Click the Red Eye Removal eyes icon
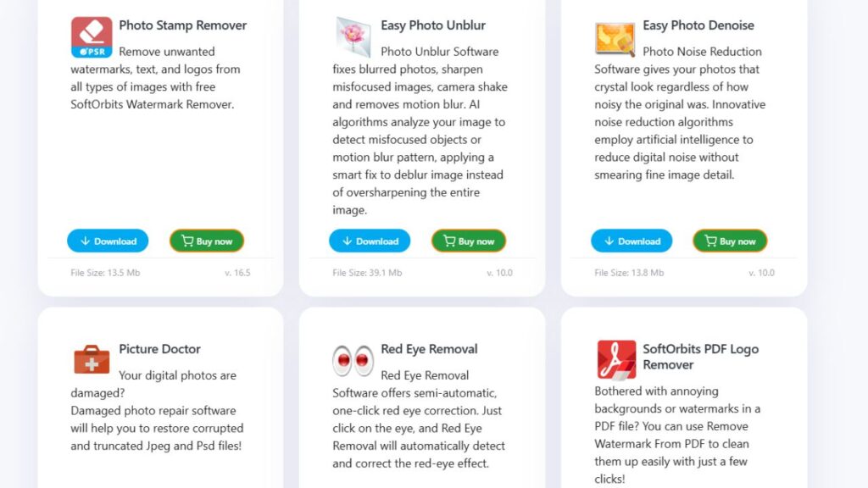Image resolution: width=868 pixels, height=488 pixels. (353, 360)
